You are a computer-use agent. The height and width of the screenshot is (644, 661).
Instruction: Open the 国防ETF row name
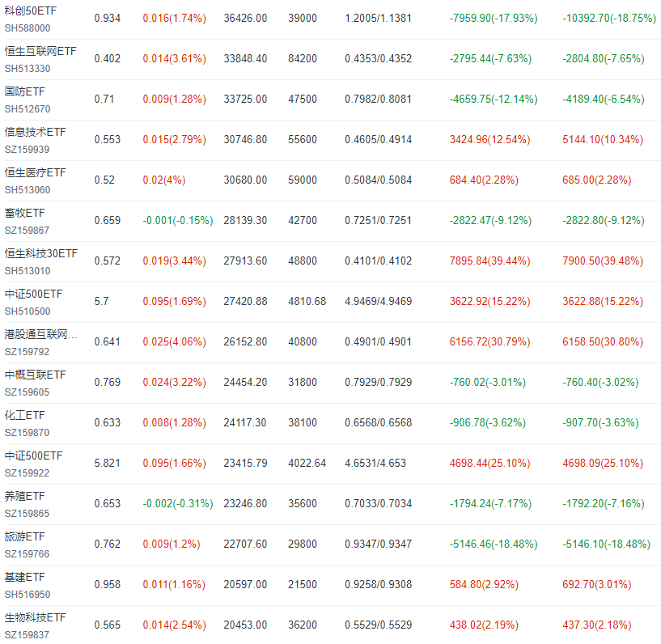pyautogui.click(x=24, y=91)
